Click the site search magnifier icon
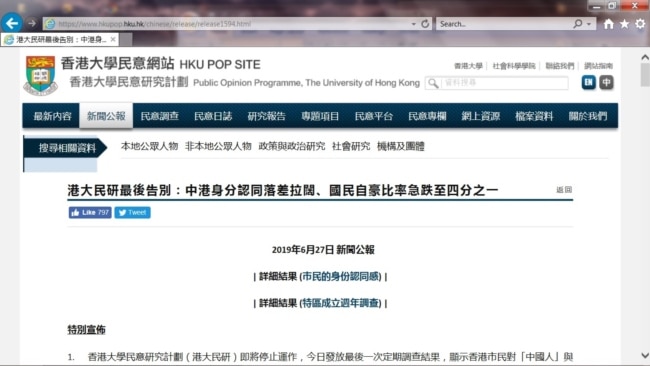 (x=432, y=83)
